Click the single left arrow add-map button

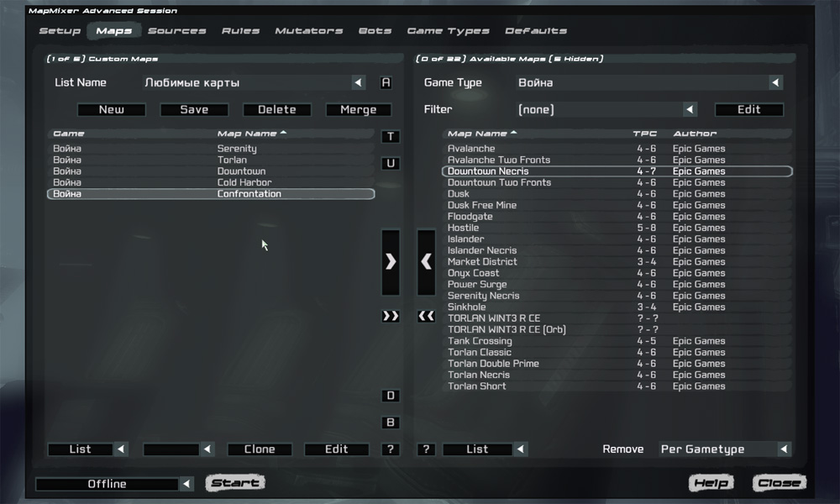pyautogui.click(x=427, y=262)
